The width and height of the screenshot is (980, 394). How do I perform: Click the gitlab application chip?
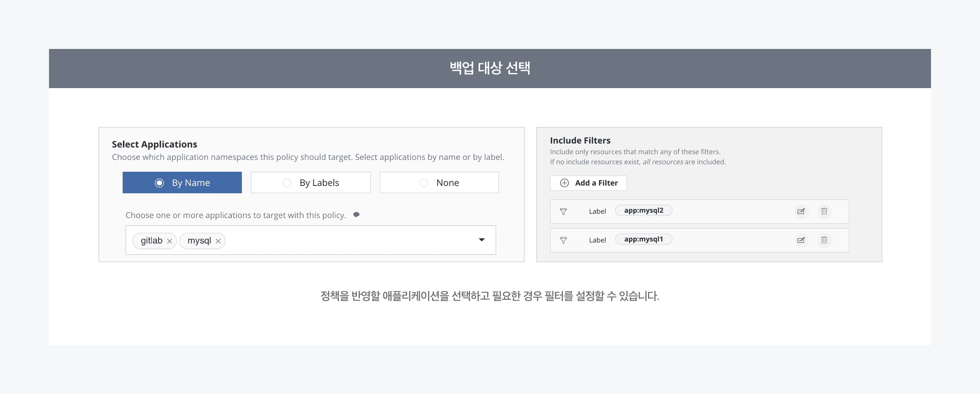(x=151, y=241)
